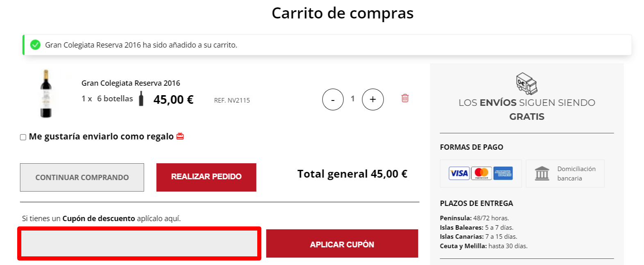Open the Gran Colegiata Reserva 2016 product link
644x265 pixels.
click(131, 83)
